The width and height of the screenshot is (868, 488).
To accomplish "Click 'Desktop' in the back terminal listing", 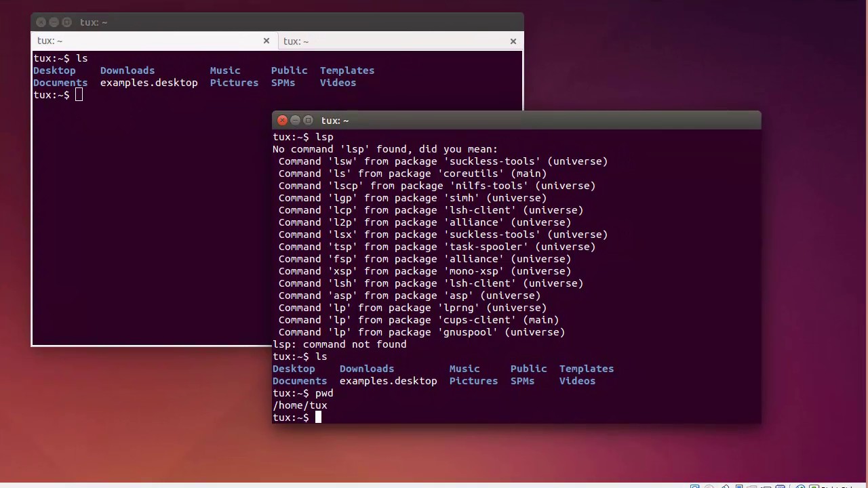I will (x=54, y=70).
